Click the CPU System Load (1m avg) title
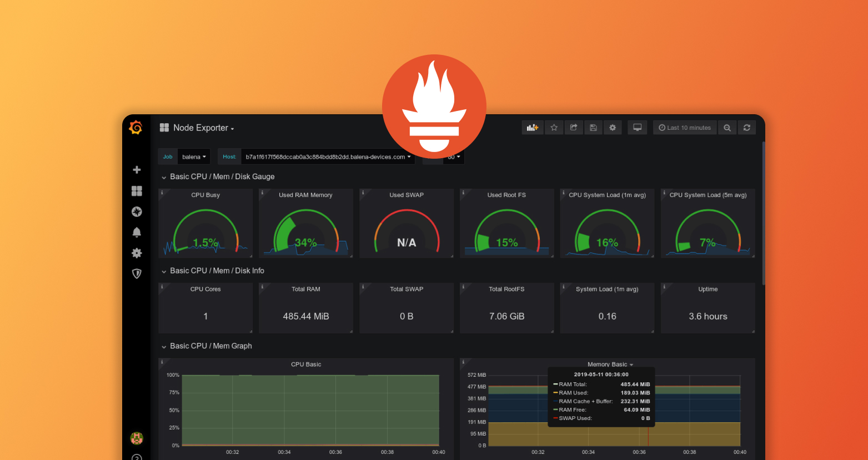868x460 pixels. (x=608, y=195)
